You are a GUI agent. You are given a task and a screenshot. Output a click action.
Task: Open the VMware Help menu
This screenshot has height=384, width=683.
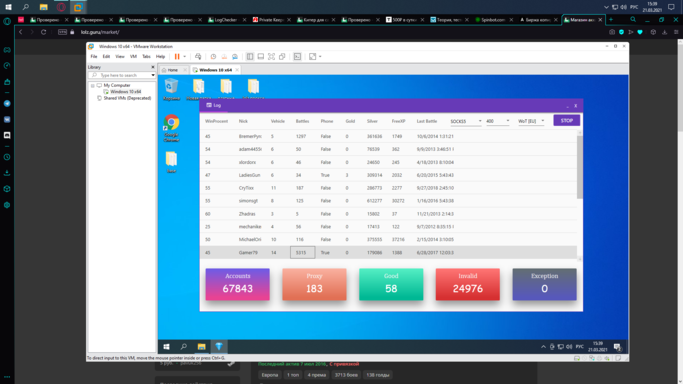(160, 57)
